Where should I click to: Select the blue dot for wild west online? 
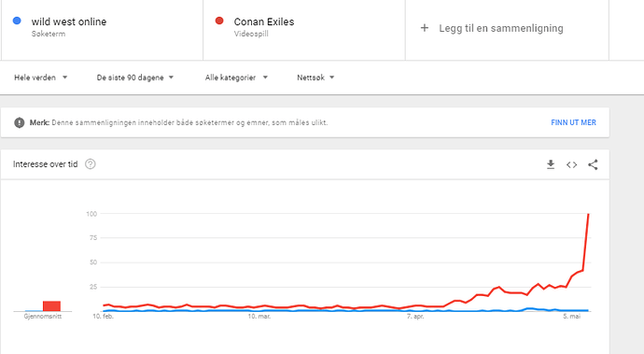17,21
